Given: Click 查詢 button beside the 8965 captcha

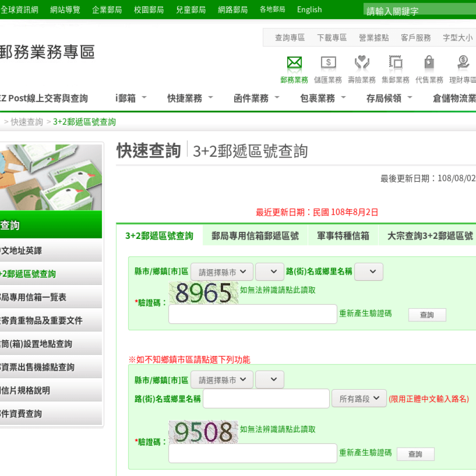Looking at the screenshot, I should click(x=427, y=315).
